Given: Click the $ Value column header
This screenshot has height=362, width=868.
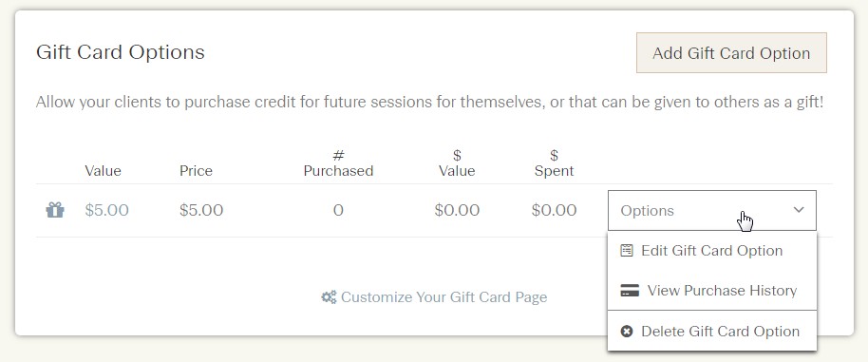Looking at the screenshot, I should pyautogui.click(x=457, y=163).
